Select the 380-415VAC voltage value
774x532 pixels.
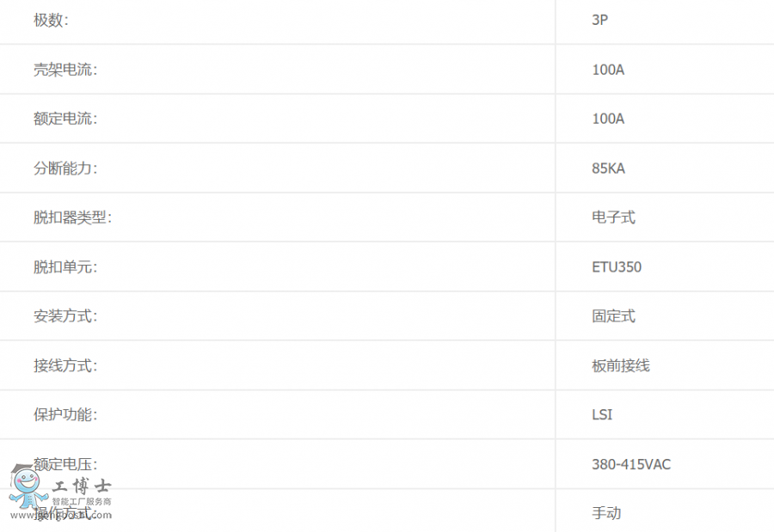[x=631, y=464]
